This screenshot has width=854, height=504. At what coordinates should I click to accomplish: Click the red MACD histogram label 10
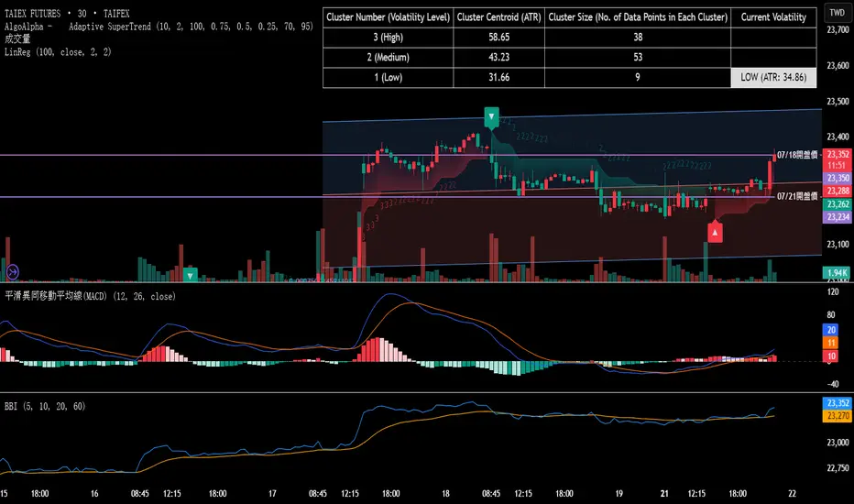(831, 356)
